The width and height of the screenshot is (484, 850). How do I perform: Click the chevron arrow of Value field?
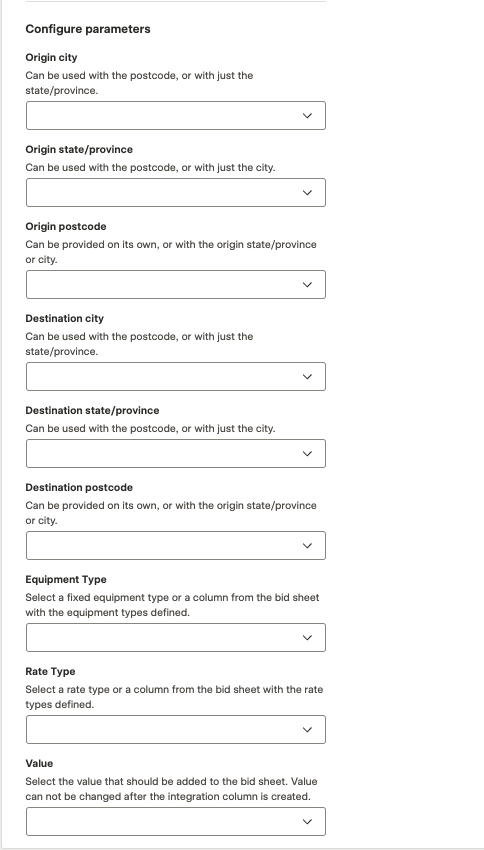[307, 822]
